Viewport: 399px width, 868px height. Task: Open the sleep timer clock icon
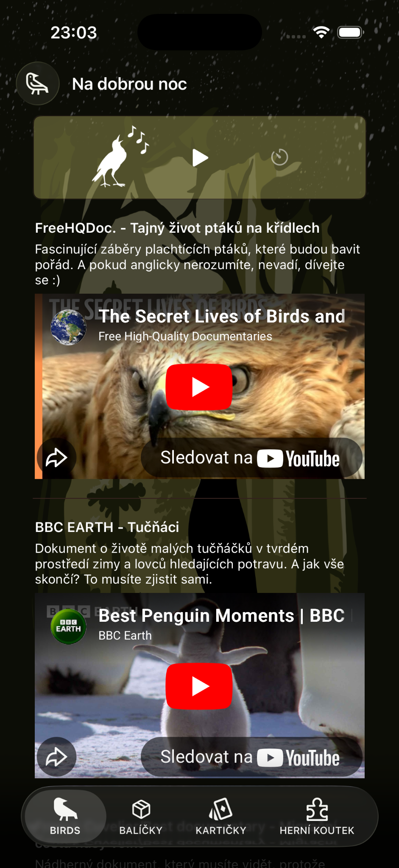[x=279, y=157]
